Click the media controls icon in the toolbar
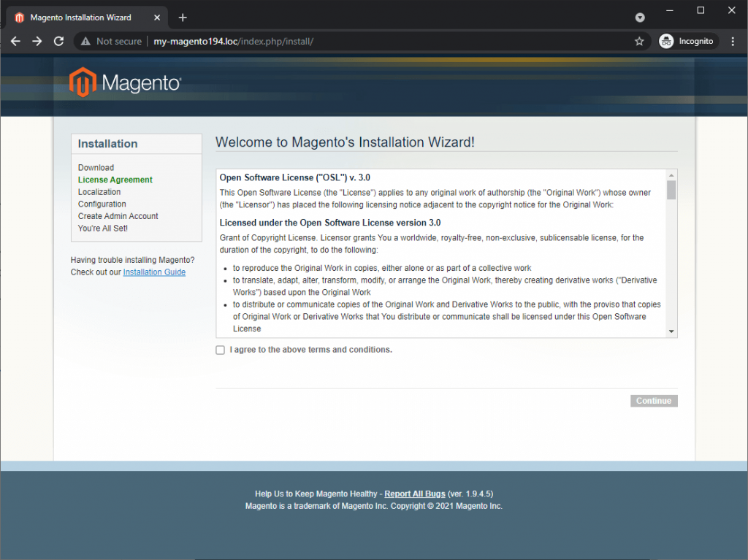748x560 pixels. coord(640,17)
